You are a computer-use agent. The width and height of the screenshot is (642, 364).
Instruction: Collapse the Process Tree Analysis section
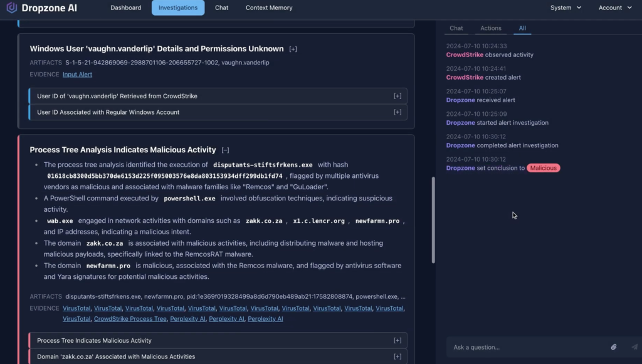click(225, 150)
